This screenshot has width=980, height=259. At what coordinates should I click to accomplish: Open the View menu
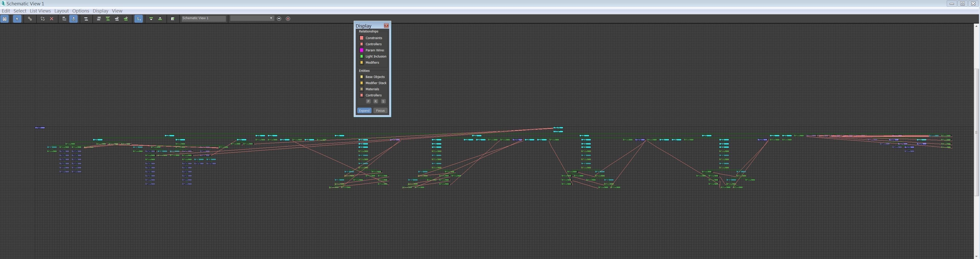click(117, 11)
